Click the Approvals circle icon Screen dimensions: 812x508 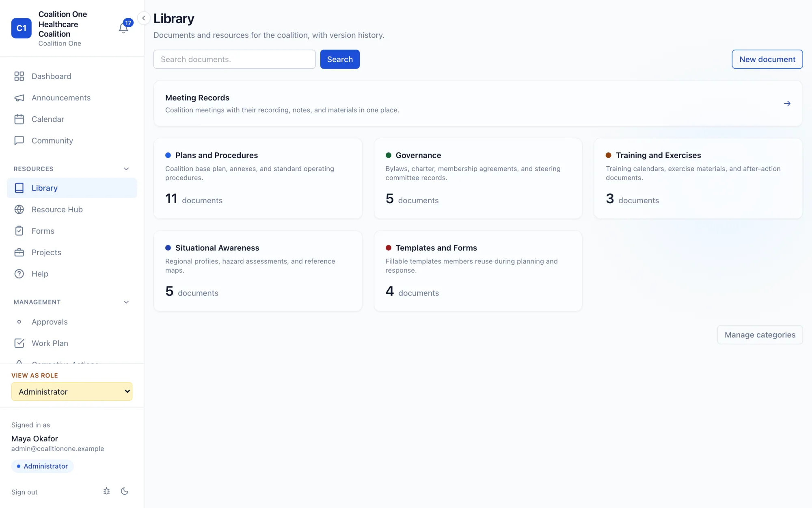tap(19, 322)
